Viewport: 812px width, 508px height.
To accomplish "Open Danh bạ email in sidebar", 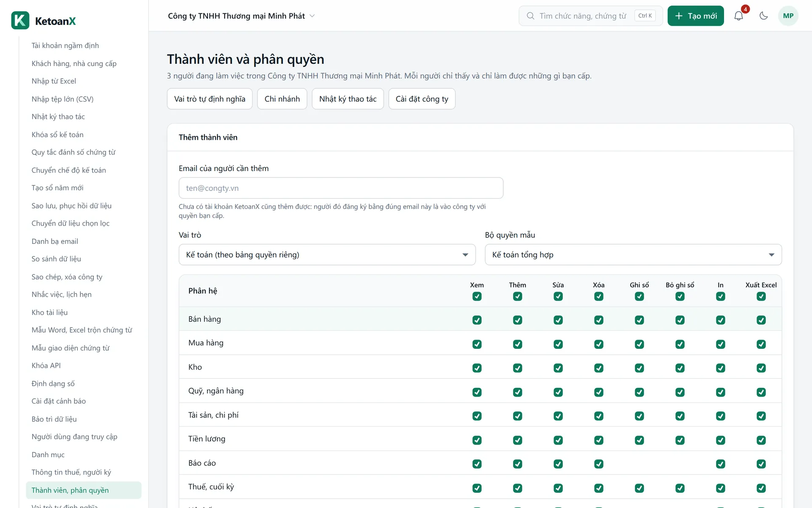I will [55, 241].
